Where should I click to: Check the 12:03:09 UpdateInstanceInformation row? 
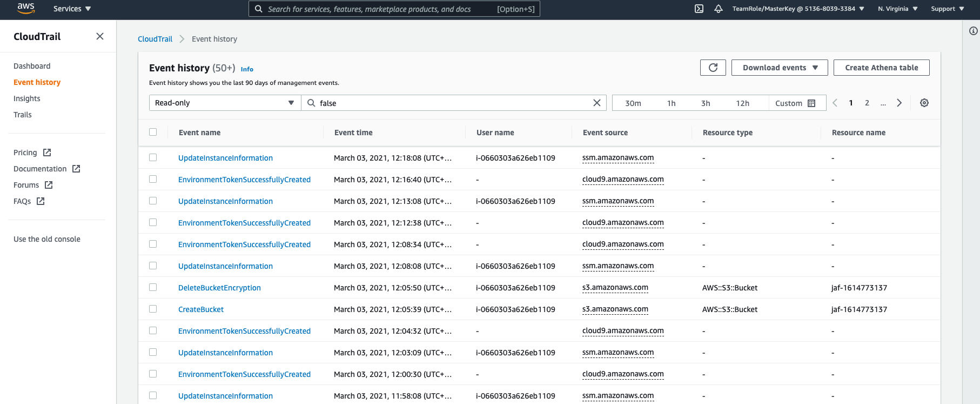153,352
